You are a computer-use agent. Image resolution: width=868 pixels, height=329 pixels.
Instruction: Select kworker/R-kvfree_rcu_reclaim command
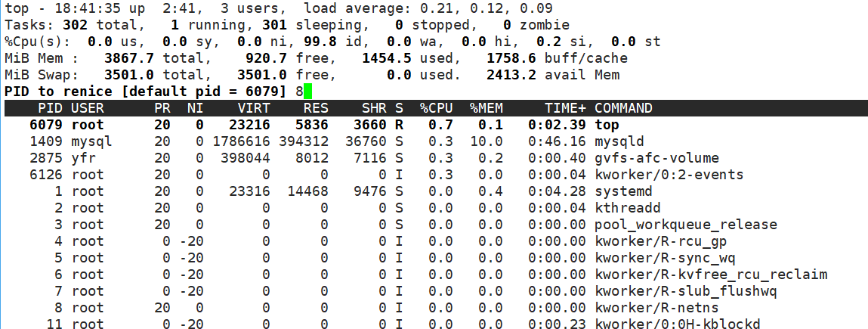[x=711, y=275]
